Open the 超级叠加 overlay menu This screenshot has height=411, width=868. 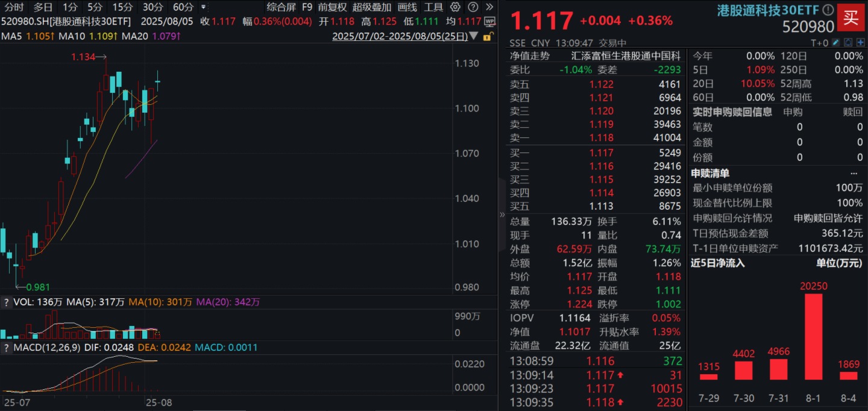[x=371, y=7]
